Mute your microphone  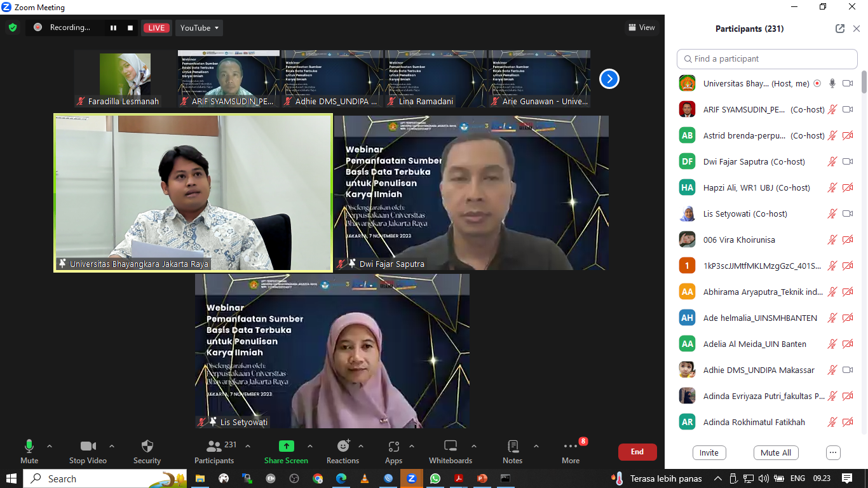click(x=29, y=446)
